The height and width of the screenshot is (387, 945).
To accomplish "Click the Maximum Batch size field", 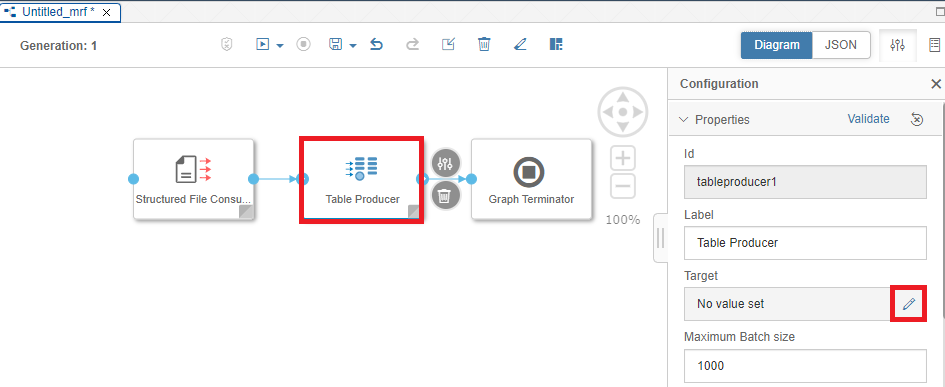I will [805, 365].
